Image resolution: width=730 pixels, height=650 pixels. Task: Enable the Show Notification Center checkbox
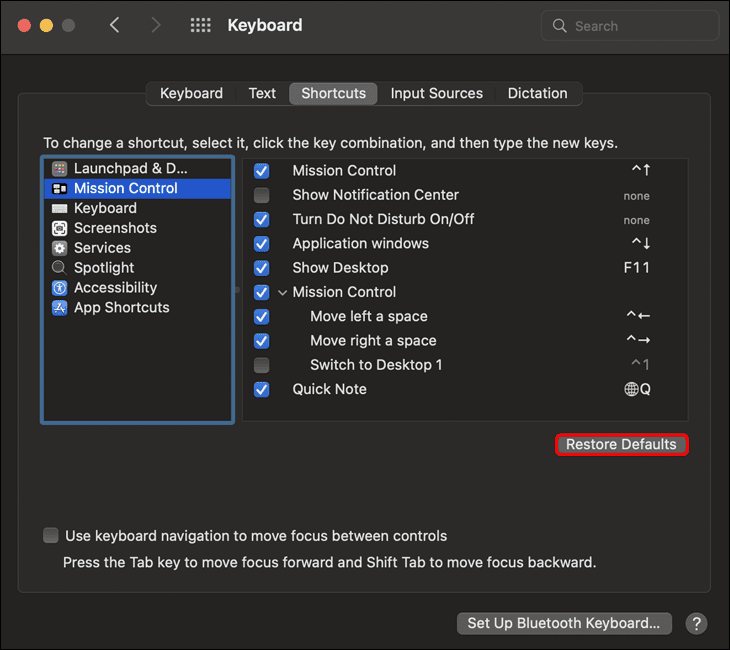click(x=262, y=196)
